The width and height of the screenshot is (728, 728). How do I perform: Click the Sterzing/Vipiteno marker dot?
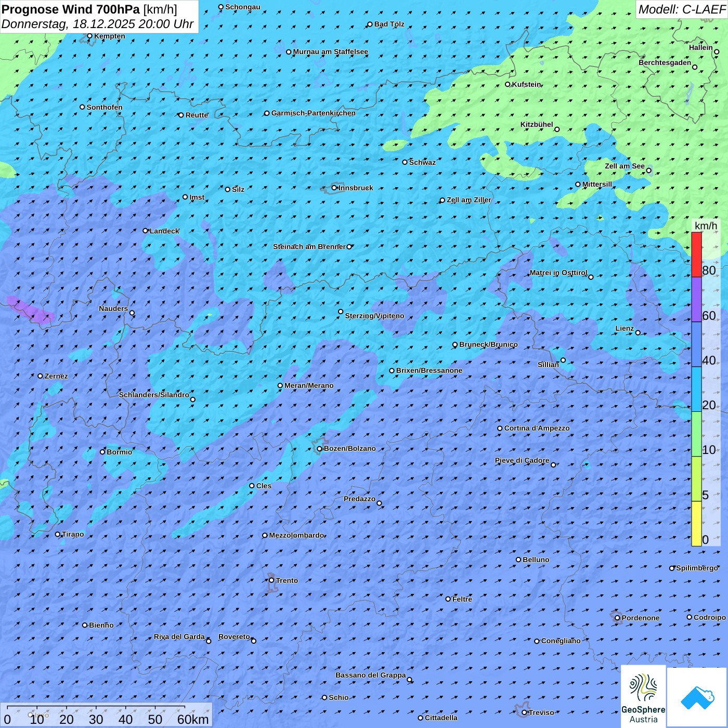pyautogui.click(x=341, y=311)
